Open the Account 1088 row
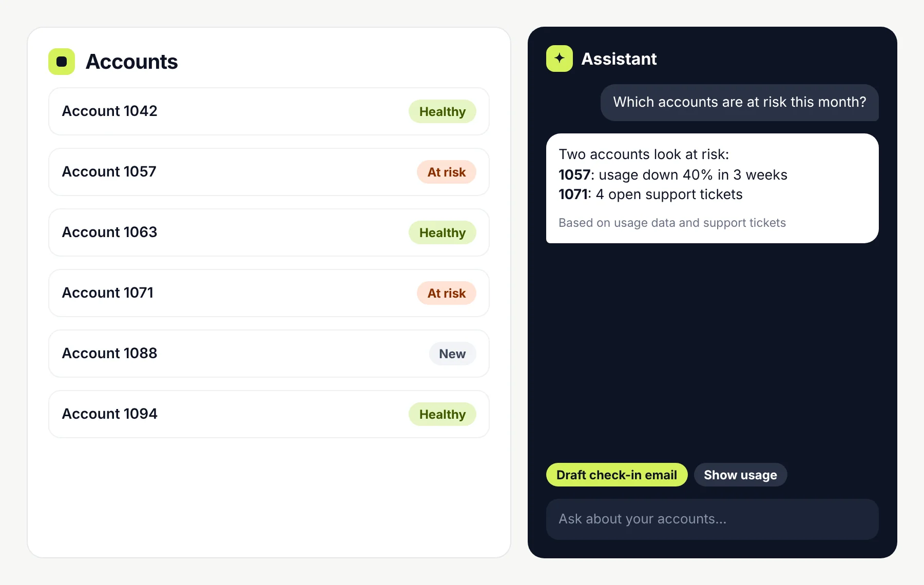 (269, 354)
